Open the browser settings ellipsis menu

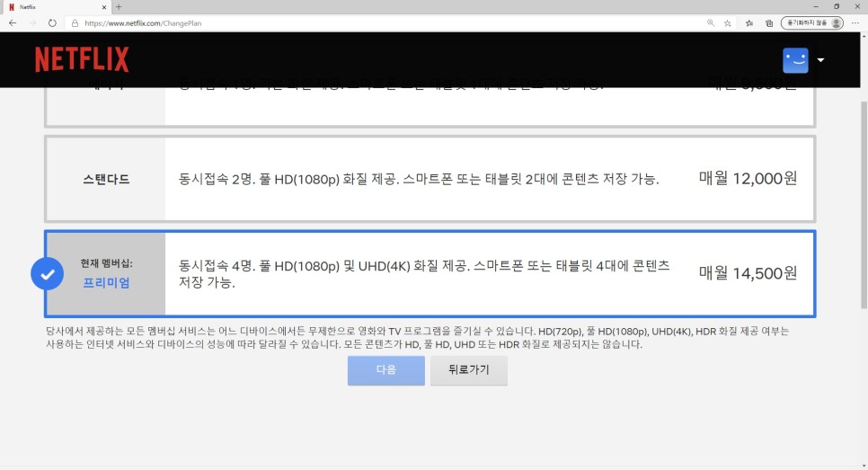[855, 23]
